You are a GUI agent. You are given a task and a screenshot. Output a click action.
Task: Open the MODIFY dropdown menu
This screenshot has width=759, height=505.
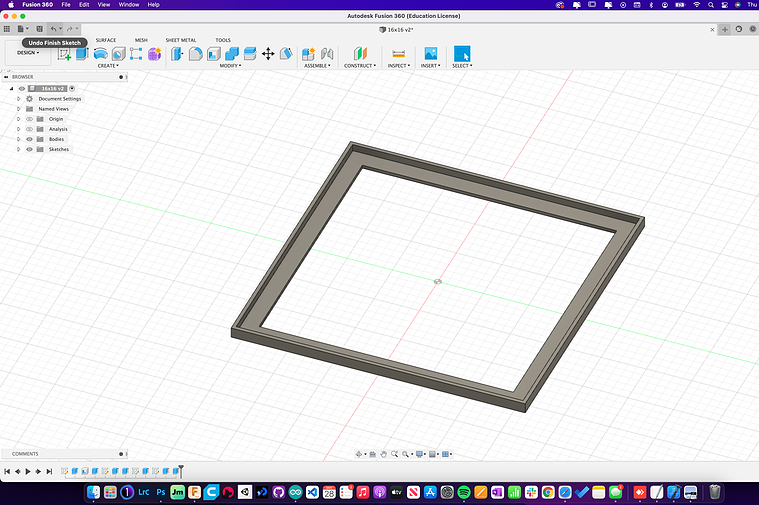pos(230,66)
